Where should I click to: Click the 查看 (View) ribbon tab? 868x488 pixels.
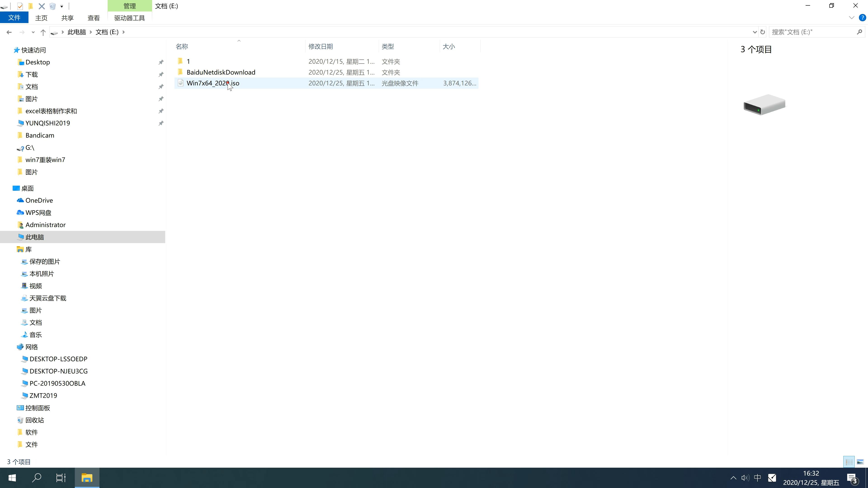point(94,18)
